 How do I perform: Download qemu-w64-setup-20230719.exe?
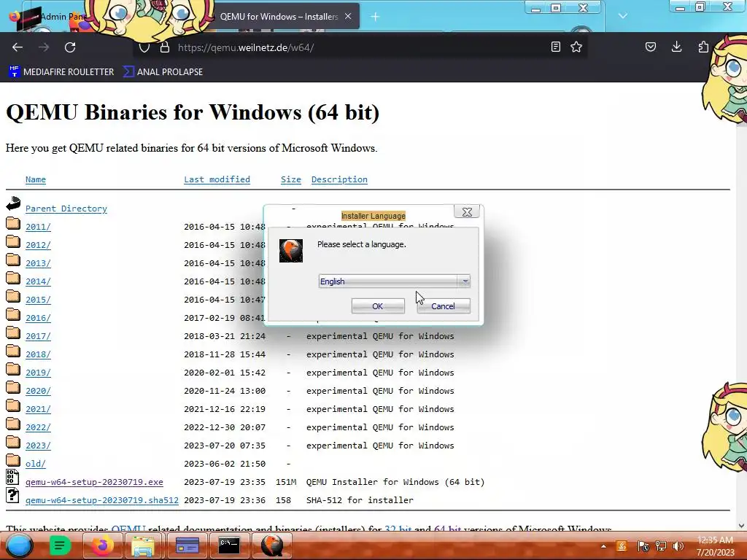point(94,482)
